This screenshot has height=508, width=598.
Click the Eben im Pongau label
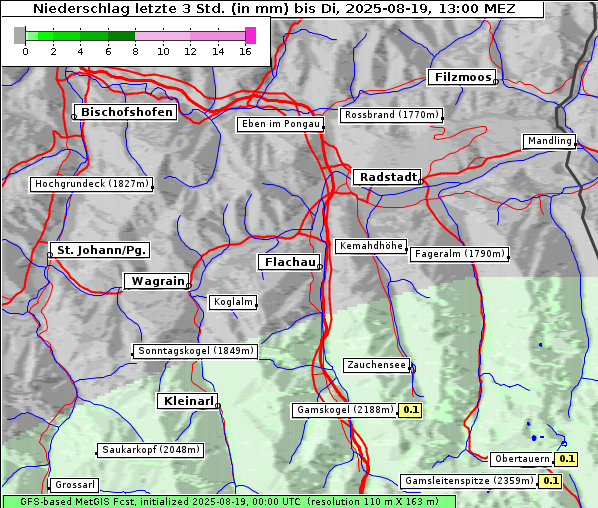281,124
